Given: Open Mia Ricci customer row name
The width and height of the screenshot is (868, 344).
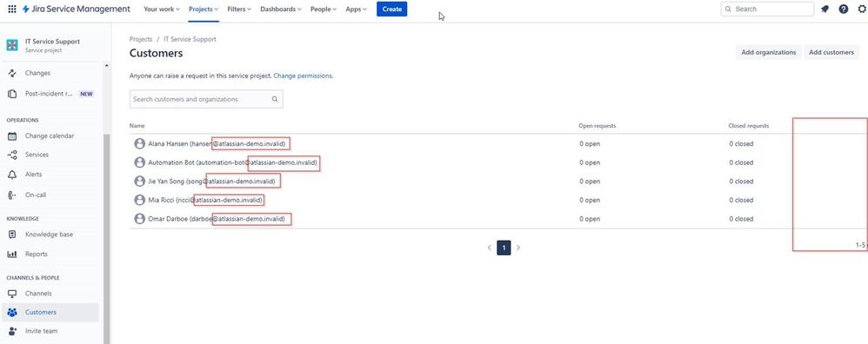Looking at the screenshot, I should [x=204, y=200].
